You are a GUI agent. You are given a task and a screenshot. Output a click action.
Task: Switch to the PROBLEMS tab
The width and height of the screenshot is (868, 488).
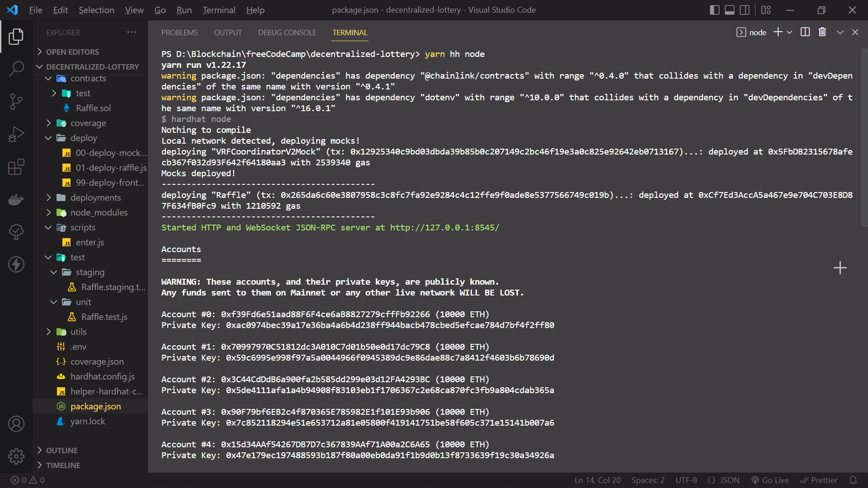(179, 33)
